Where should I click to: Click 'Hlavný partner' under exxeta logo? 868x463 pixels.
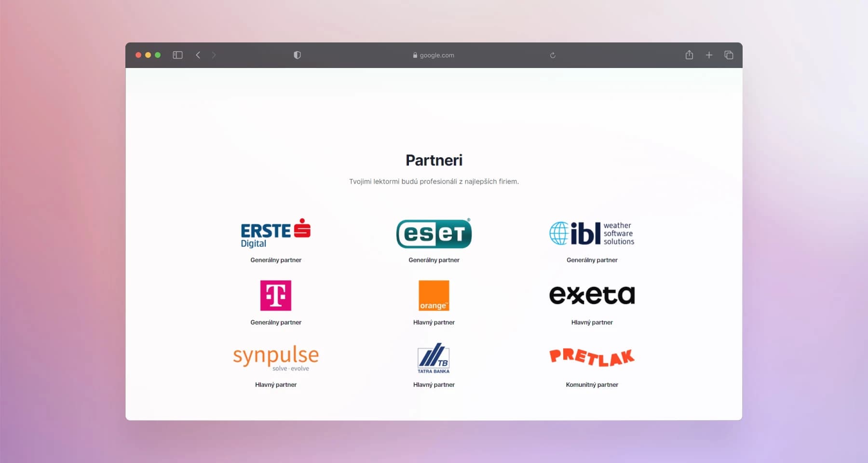pos(592,322)
